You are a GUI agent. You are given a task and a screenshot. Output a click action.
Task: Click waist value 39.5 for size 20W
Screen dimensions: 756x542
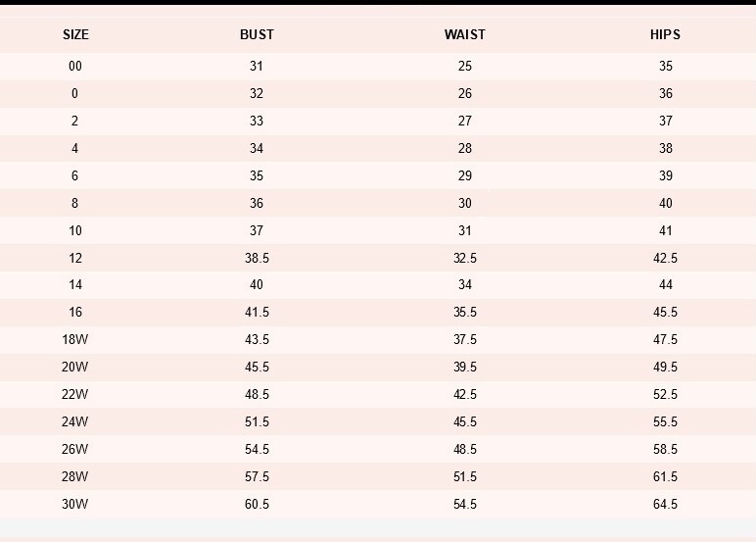tap(465, 368)
